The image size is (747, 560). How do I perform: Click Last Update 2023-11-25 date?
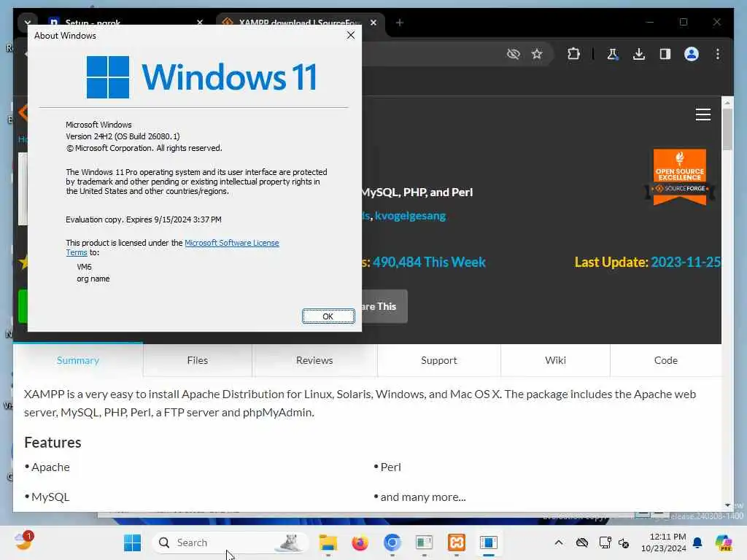tap(685, 262)
